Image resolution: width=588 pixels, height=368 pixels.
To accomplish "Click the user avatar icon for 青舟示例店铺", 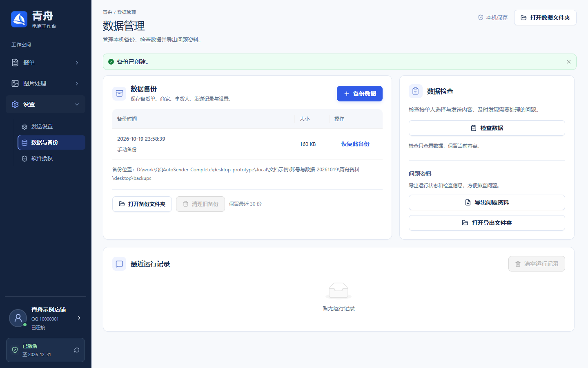I will (x=18, y=318).
